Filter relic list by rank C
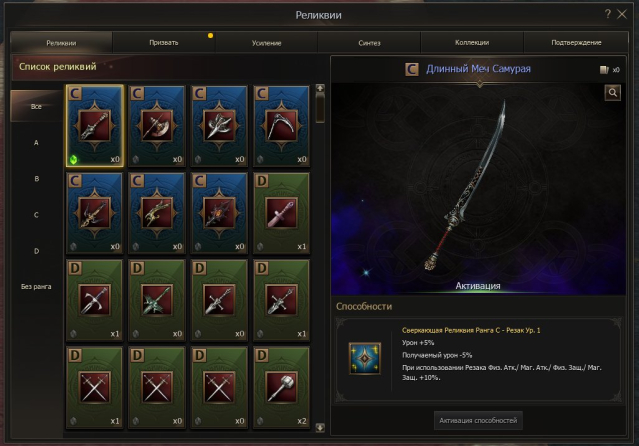Viewport: 639px width, 446px height. [x=36, y=215]
